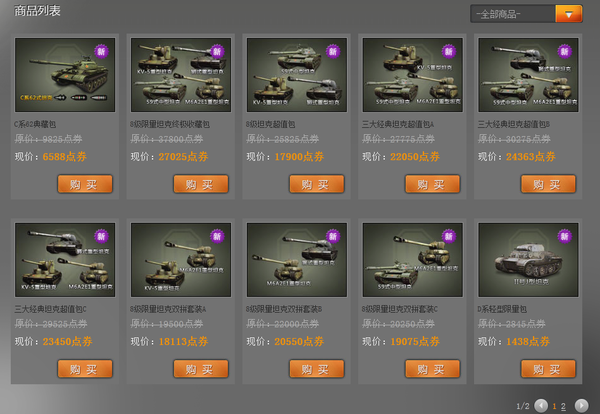This screenshot has height=414, width=600.
Task: Go to the next page arrow
Action: point(581,405)
